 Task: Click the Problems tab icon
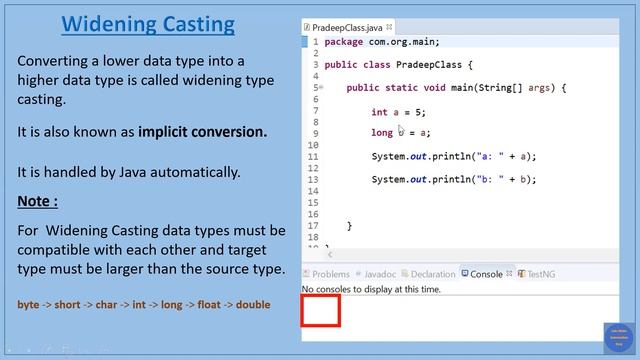click(307, 273)
